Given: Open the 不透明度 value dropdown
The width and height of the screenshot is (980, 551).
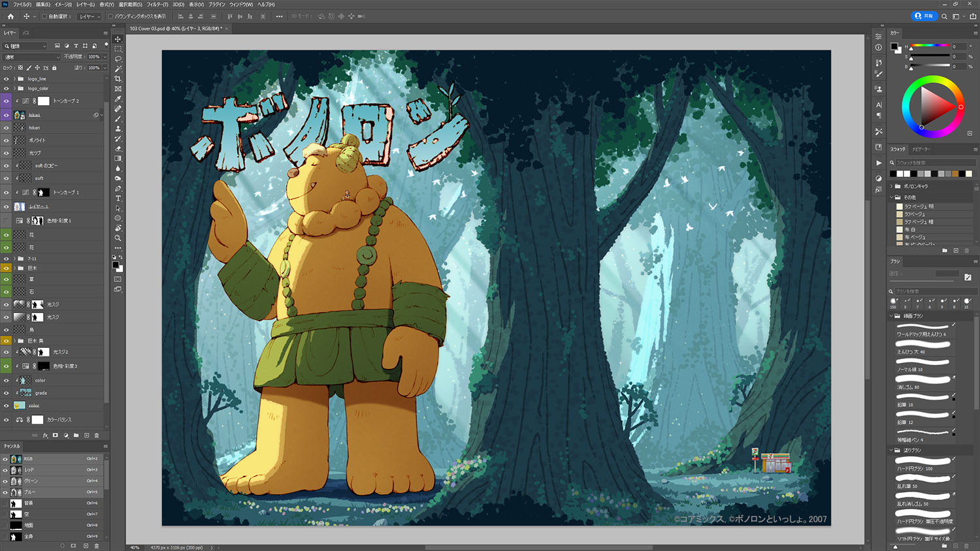Looking at the screenshot, I should pyautogui.click(x=105, y=57).
